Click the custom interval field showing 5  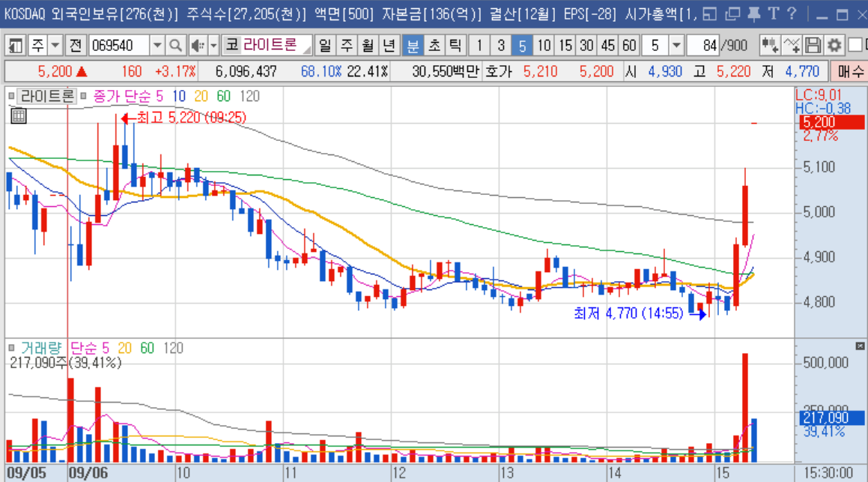[655, 46]
